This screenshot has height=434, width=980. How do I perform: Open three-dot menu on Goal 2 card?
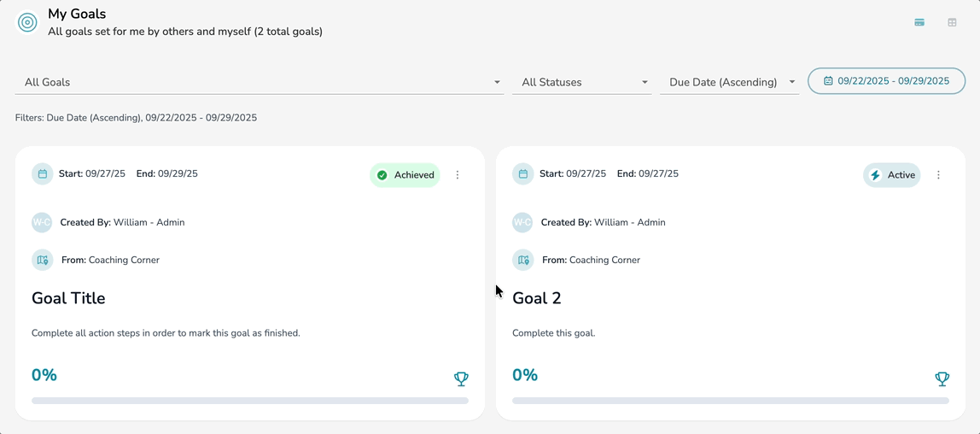click(938, 175)
